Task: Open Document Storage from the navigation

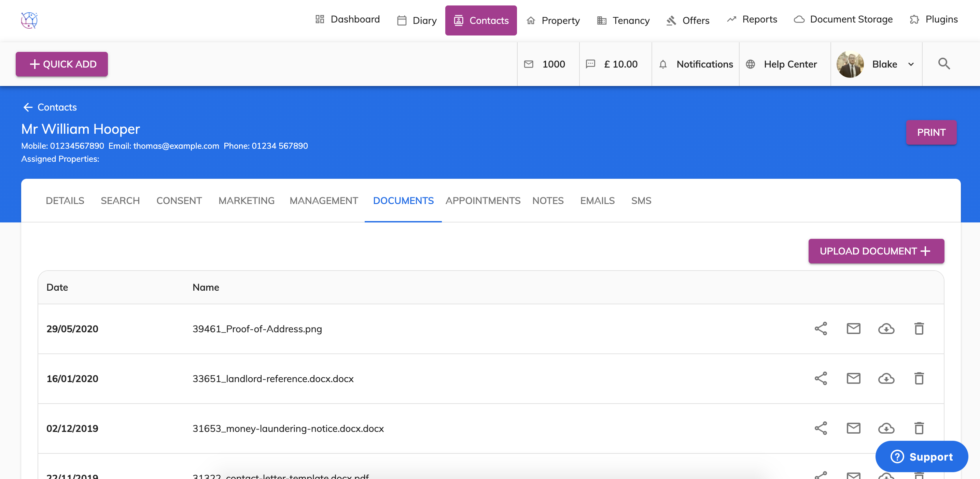Action: coord(843,19)
